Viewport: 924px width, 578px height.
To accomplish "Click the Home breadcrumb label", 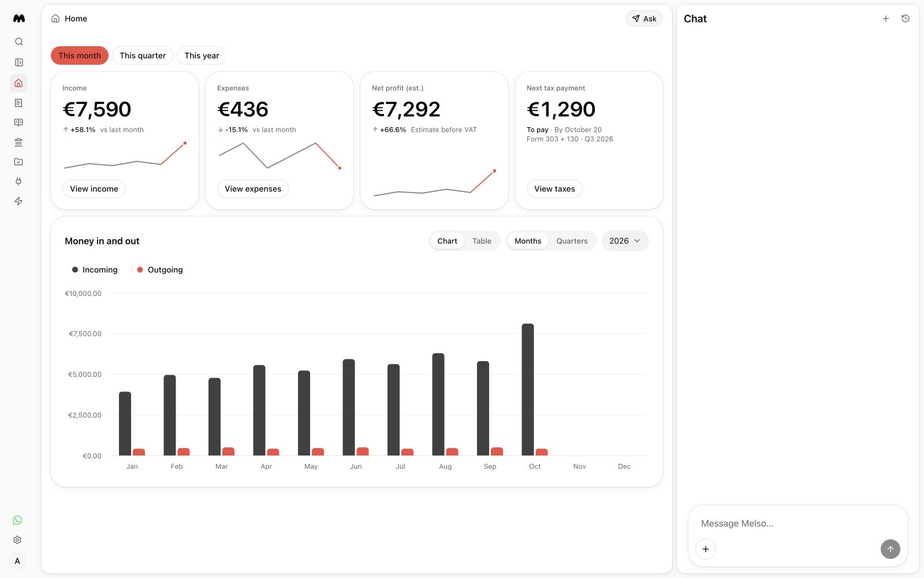I will [x=76, y=18].
